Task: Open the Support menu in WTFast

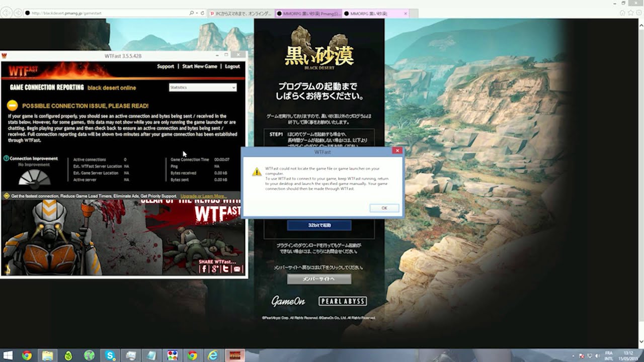Action: tap(166, 66)
